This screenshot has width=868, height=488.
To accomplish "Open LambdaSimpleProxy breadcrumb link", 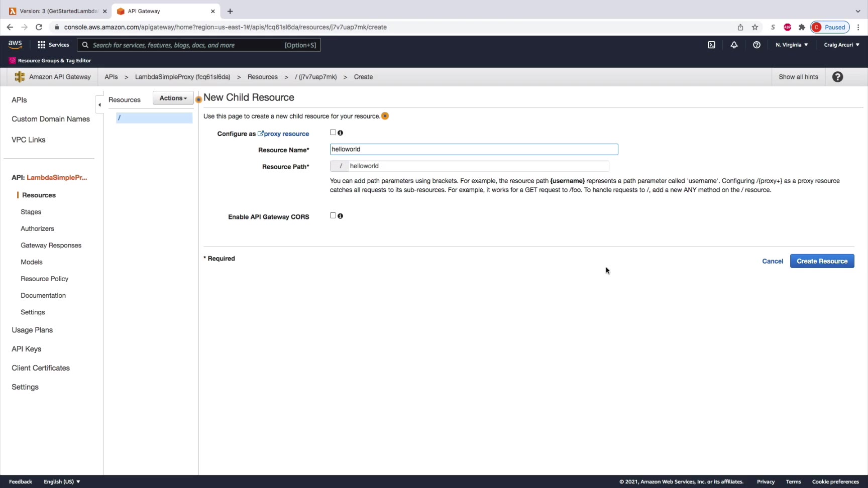I will tap(182, 77).
